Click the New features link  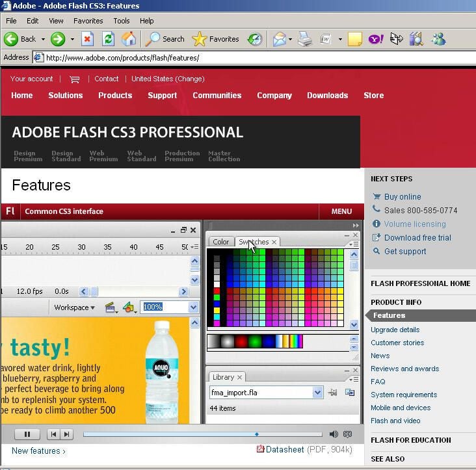pyautogui.click(x=38, y=451)
